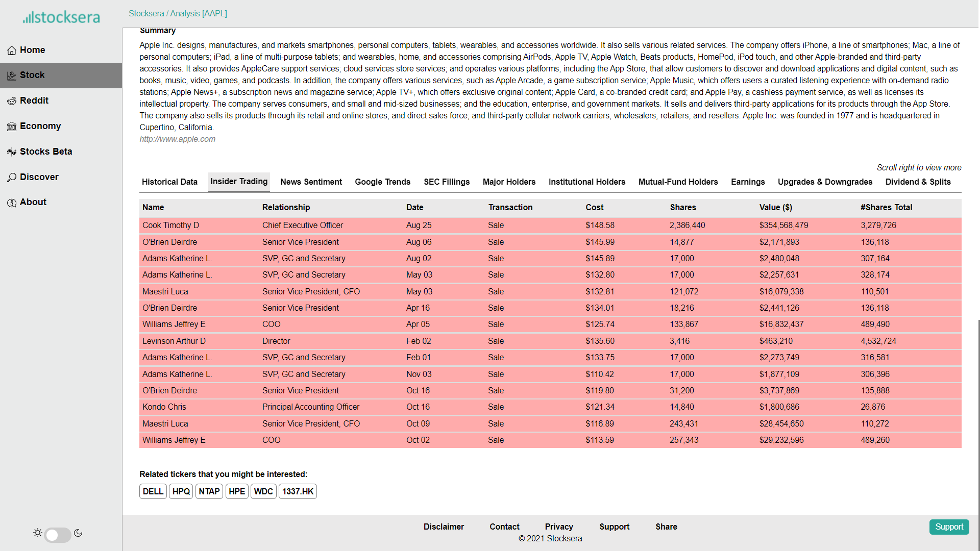Open the Disclaimer footer link
The image size is (980, 551).
(x=444, y=527)
